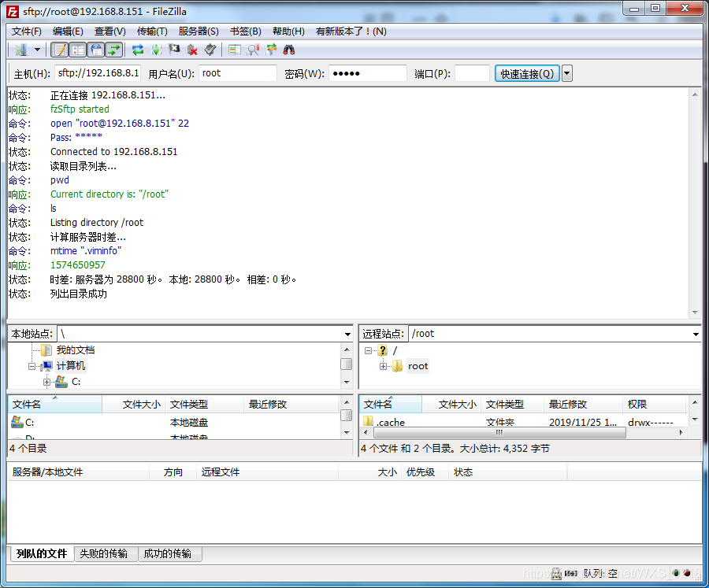Sort local files by 文件名 column
This screenshot has height=588, width=709.
coord(55,405)
